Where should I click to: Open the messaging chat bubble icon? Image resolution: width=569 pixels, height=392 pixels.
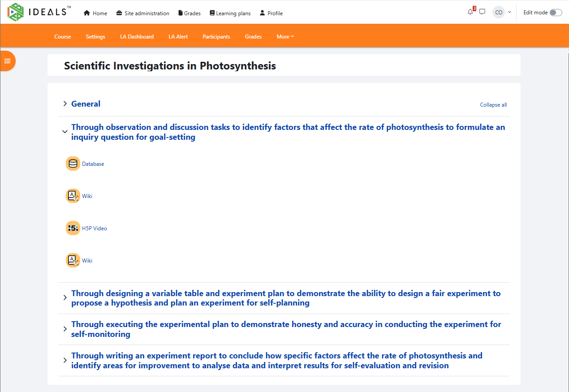pos(482,13)
